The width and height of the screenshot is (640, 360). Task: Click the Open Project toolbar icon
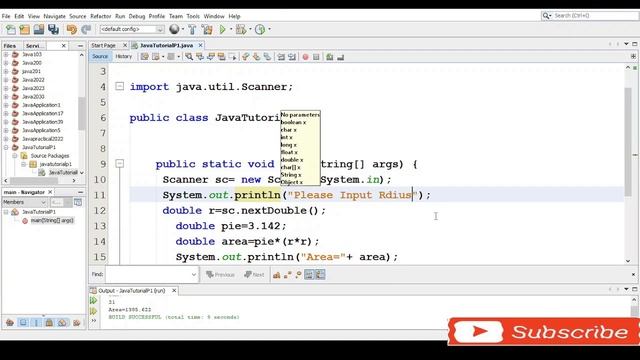tap(39, 29)
